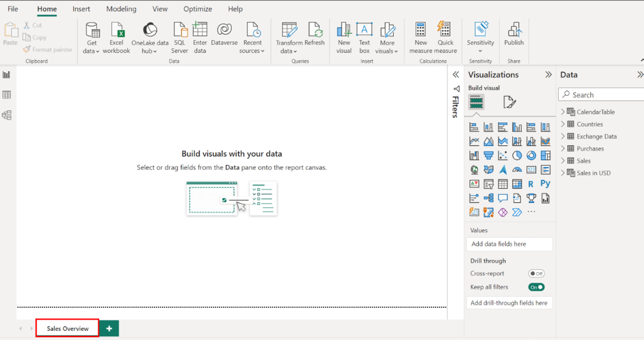This screenshot has height=340, width=644.
Task: Open Excel workbook data source
Action: coord(116,30)
